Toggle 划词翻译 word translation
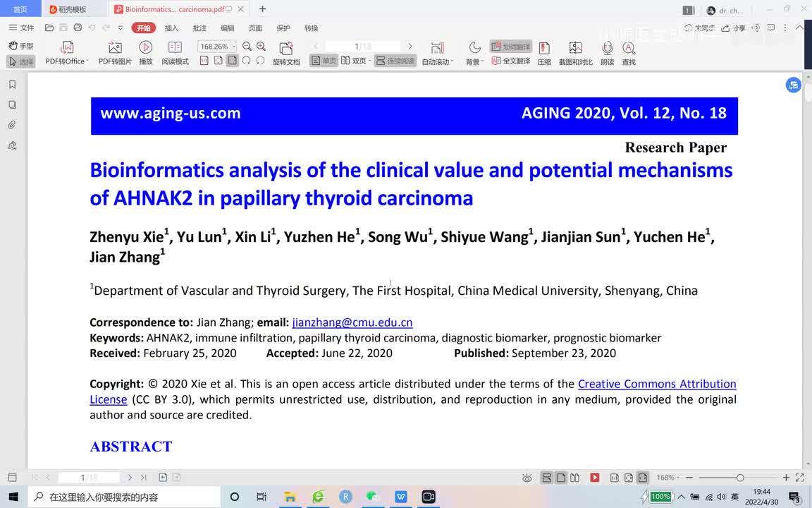This screenshot has height=508, width=812. click(511, 47)
